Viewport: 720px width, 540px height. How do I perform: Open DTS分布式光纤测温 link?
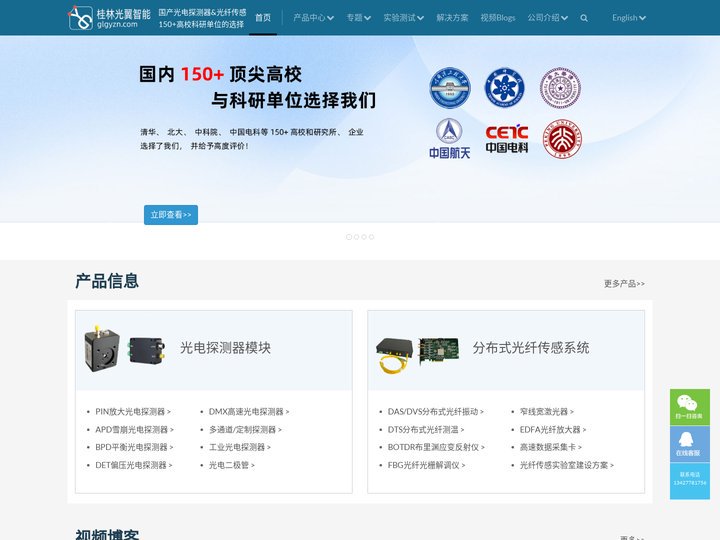(426, 430)
